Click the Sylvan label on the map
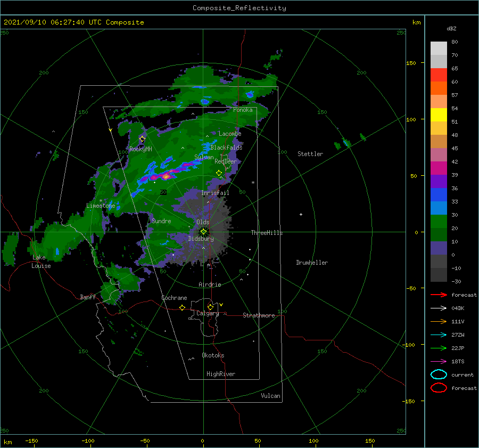The height and width of the screenshot is (448, 479). click(204, 157)
